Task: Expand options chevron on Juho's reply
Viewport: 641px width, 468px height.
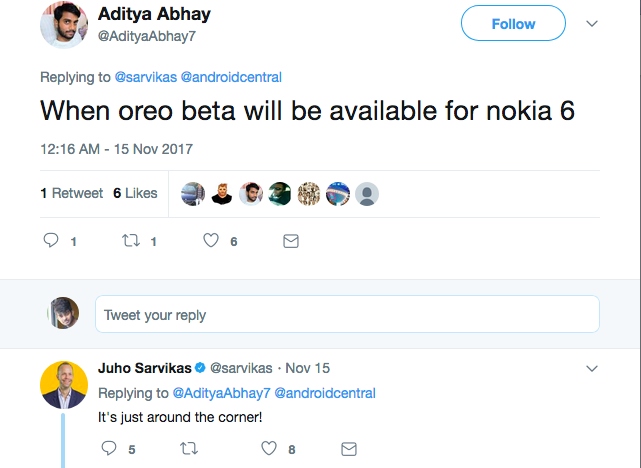Action: point(591,366)
